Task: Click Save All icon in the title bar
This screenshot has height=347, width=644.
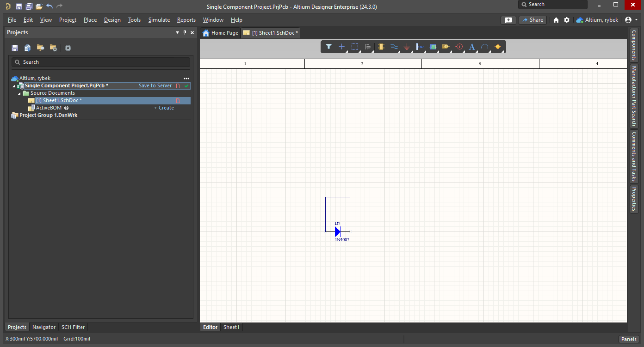Action: (29, 6)
